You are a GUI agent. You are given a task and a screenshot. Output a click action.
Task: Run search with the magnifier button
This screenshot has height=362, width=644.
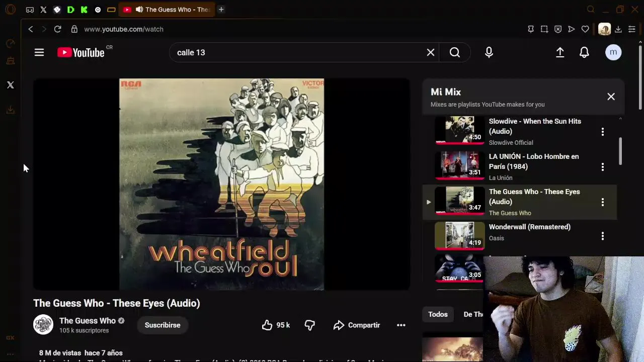click(455, 52)
